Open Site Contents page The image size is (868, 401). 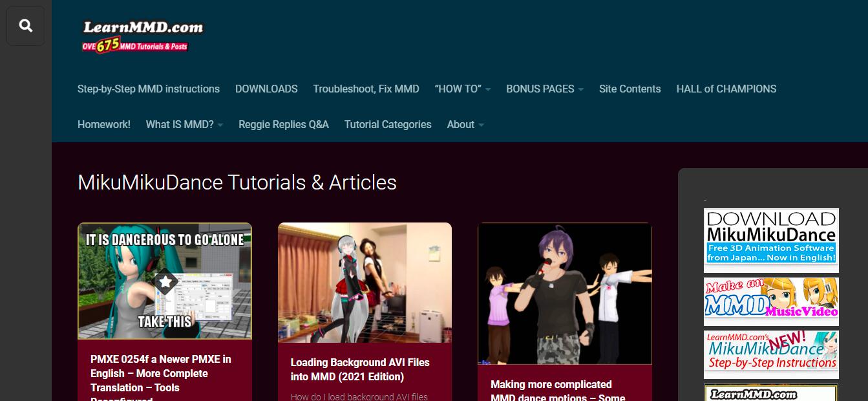(x=630, y=89)
